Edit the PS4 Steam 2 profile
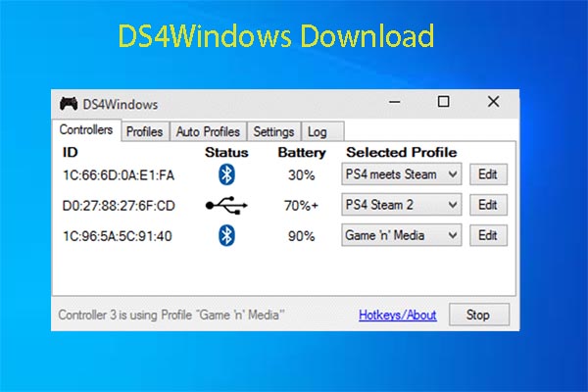Image resolution: width=588 pixels, height=392 pixels. point(488,205)
